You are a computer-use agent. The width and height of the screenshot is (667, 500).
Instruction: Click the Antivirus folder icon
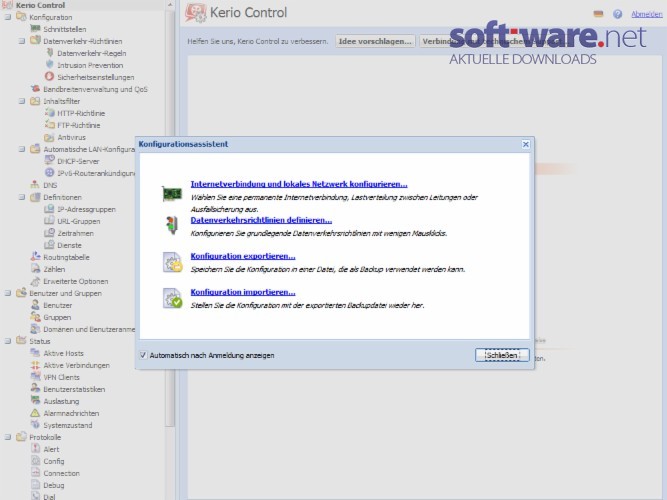(50, 137)
